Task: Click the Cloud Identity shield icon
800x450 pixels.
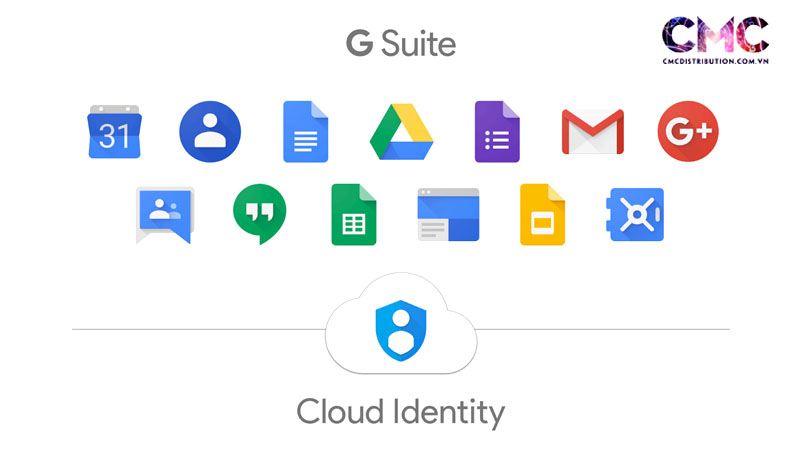Action: pos(401,331)
